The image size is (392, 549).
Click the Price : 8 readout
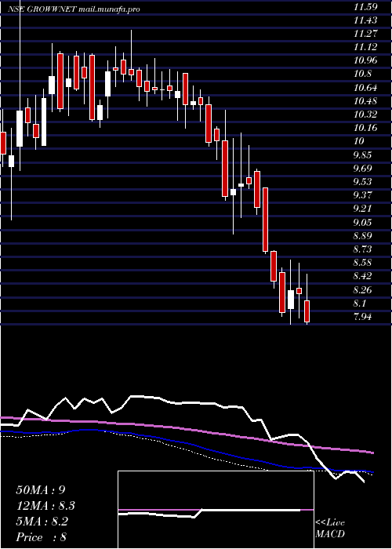pos(41,537)
